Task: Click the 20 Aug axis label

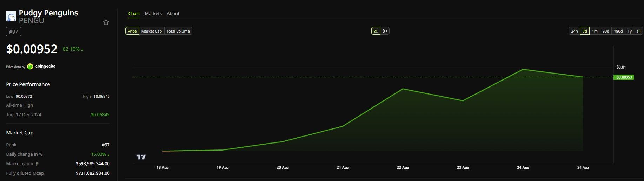Action: (x=283, y=168)
